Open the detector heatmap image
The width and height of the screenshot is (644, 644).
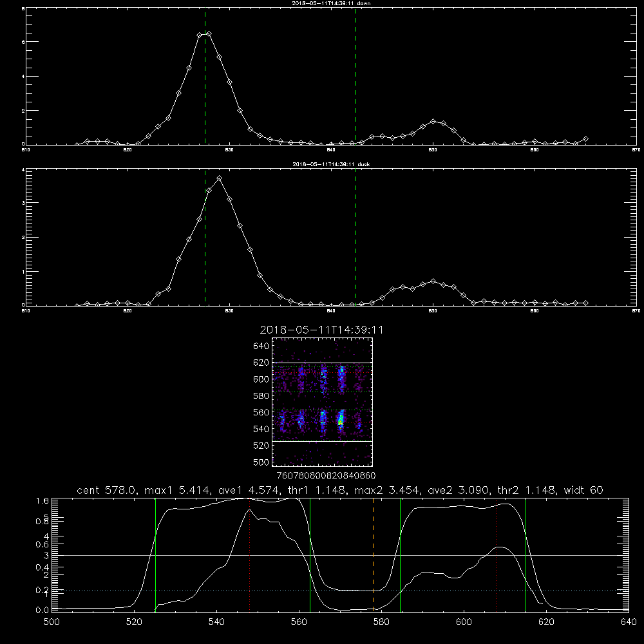[323, 402]
